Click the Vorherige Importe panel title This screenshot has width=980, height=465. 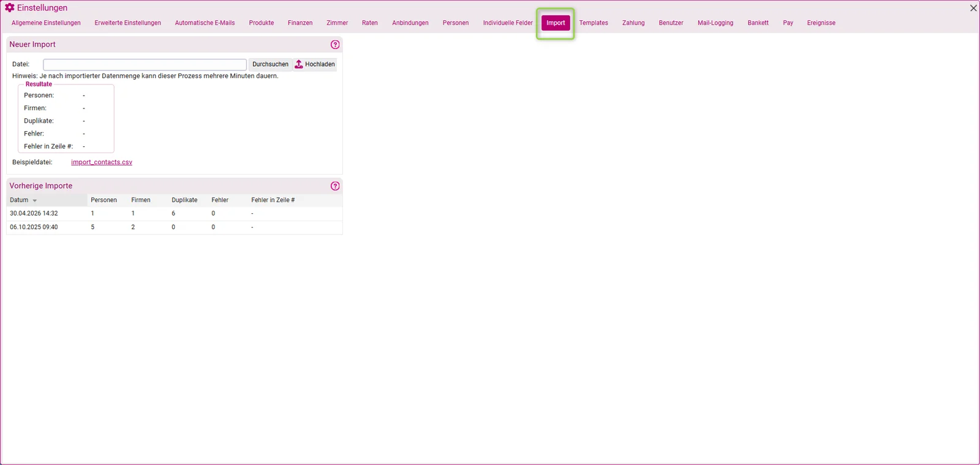coord(41,186)
